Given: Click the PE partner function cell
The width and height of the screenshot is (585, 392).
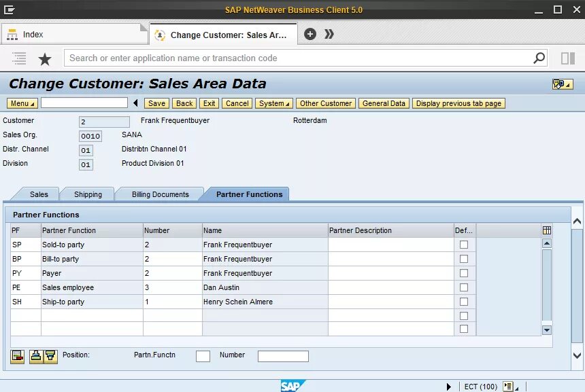Looking at the screenshot, I should [x=26, y=287].
